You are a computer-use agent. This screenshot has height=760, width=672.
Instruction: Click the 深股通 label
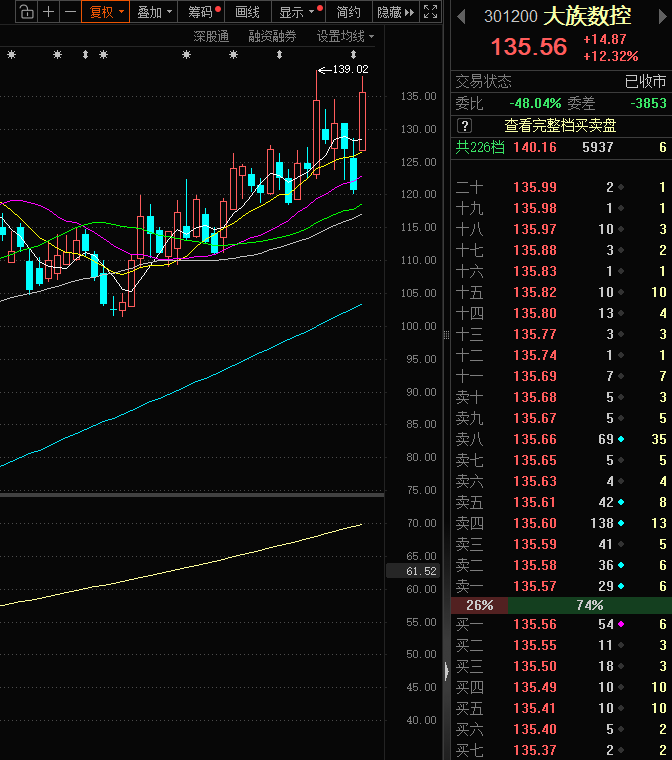tap(211, 36)
